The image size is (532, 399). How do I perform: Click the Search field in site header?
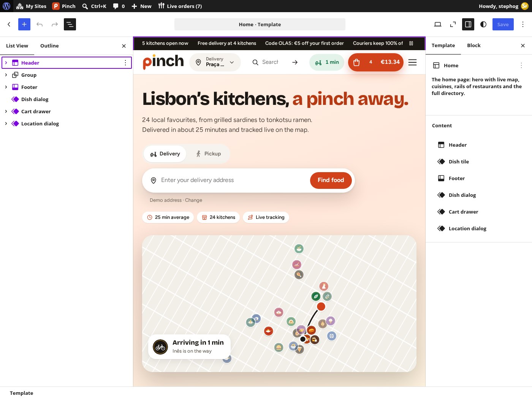click(x=270, y=62)
